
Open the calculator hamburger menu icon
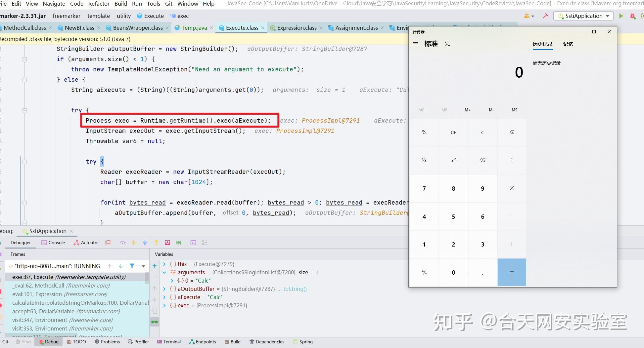point(415,43)
